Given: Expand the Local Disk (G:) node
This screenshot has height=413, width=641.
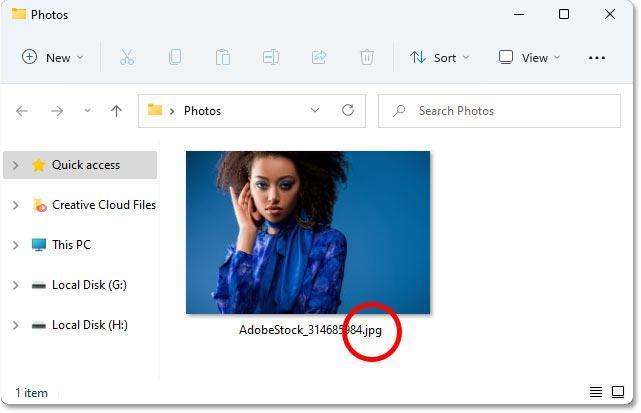Looking at the screenshot, I should [15, 285].
